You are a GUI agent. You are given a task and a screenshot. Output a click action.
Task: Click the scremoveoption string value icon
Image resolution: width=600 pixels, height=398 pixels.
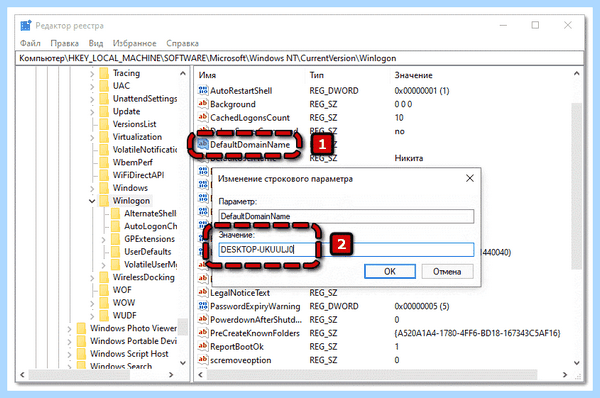203,359
